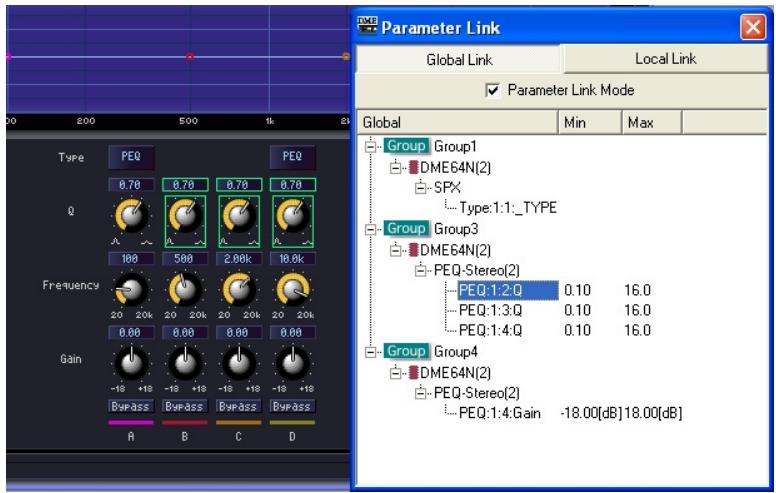
Task: Collapse PEQ-Stereo(2) under Group4
Action: point(421,393)
